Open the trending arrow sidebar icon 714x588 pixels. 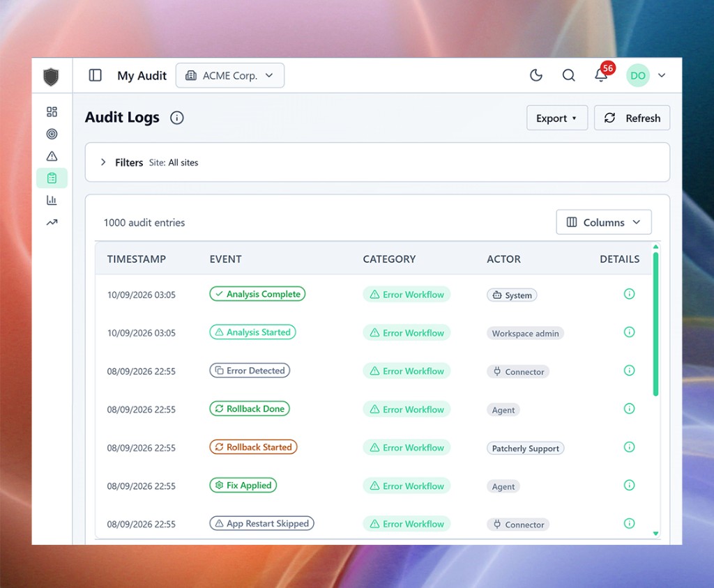[x=52, y=222]
